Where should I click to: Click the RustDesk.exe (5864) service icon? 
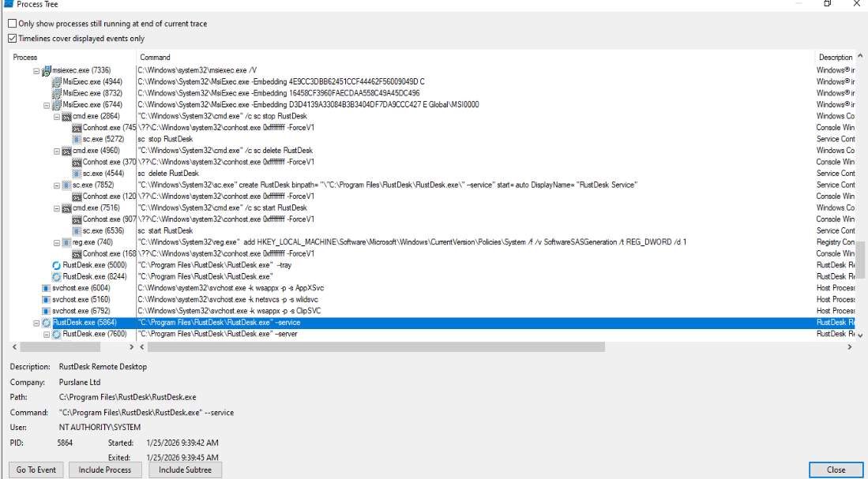(47, 323)
